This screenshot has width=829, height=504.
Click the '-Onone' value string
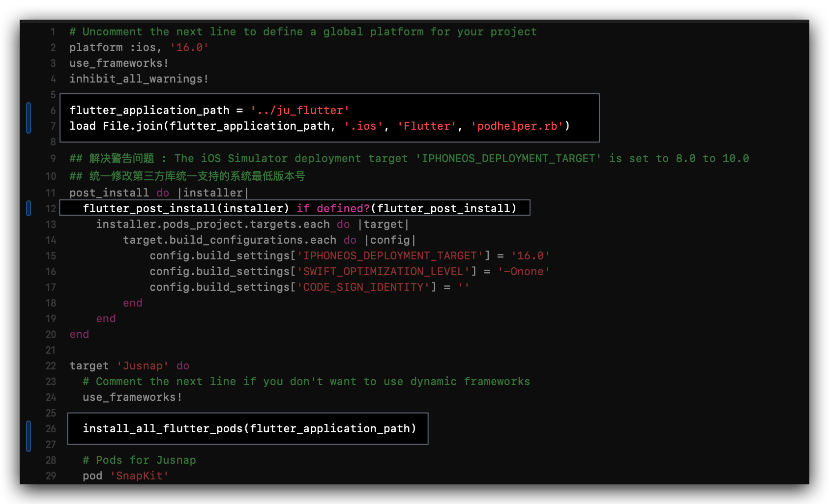523,272
